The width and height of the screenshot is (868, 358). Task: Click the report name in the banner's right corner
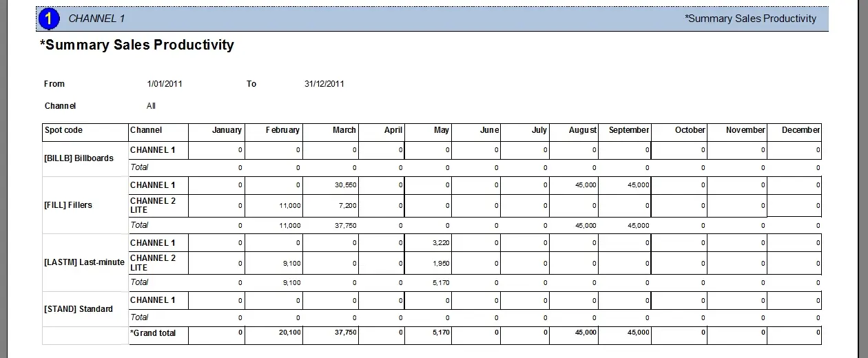pos(750,19)
